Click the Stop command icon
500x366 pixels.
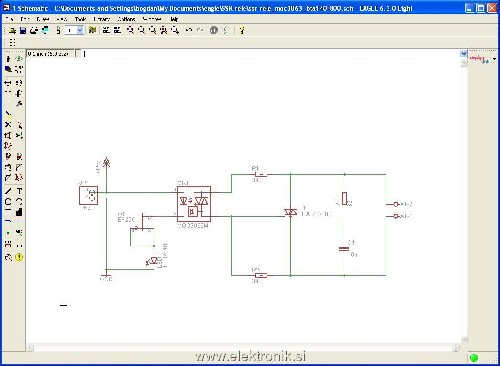coord(214,30)
